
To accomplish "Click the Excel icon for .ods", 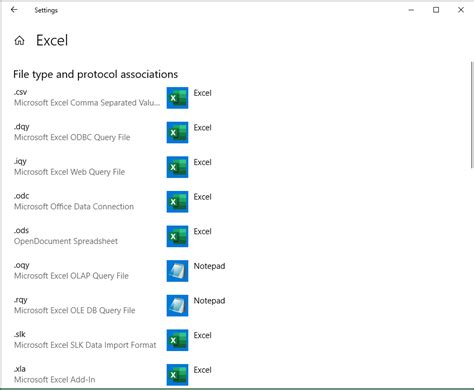I will (177, 237).
